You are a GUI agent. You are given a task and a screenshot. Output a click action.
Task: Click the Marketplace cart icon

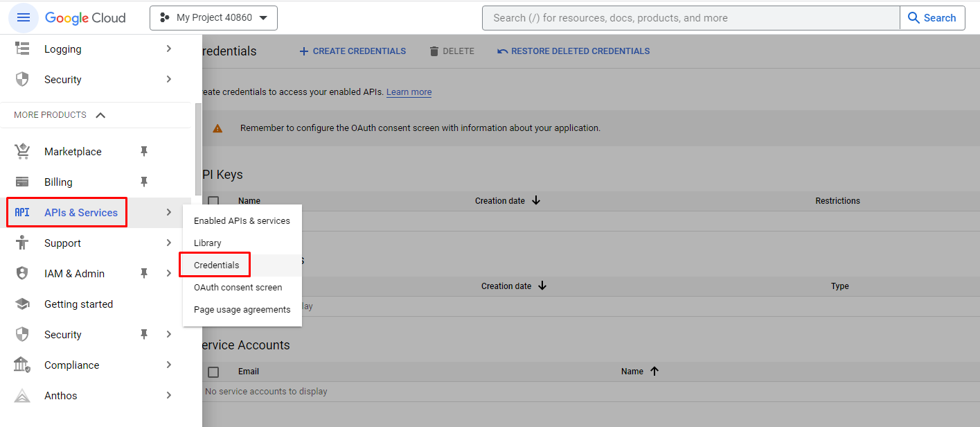[22, 151]
